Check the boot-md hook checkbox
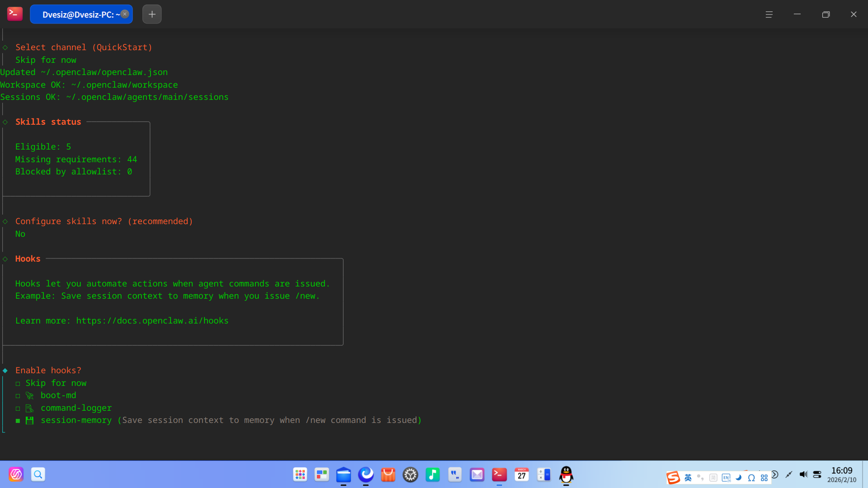The width and height of the screenshot is (868, 488). (x=18, y=396)
